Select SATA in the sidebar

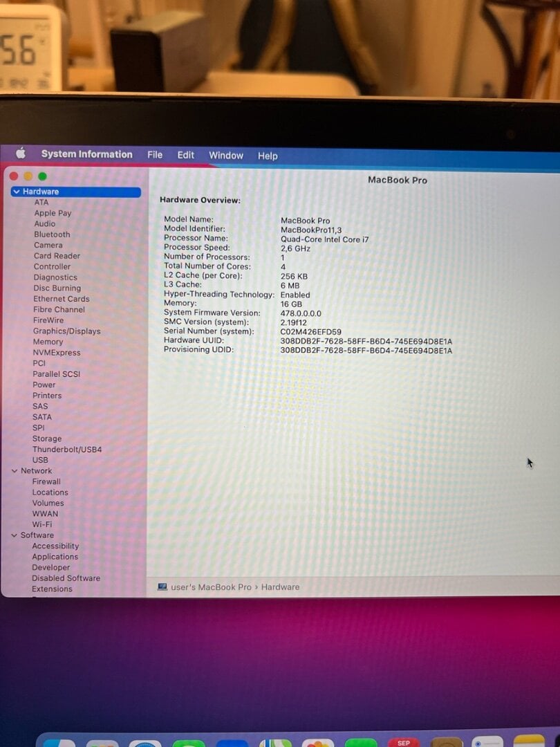click(x=42, y=417)
